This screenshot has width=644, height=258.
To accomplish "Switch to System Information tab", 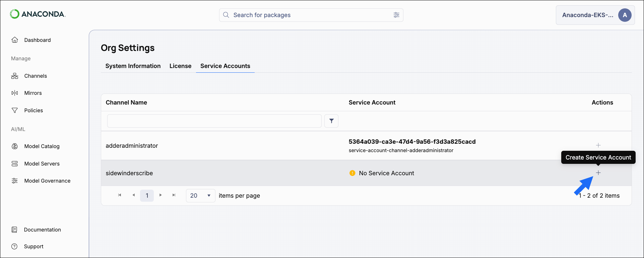I will pyautogui.click(x=133, y=66).
